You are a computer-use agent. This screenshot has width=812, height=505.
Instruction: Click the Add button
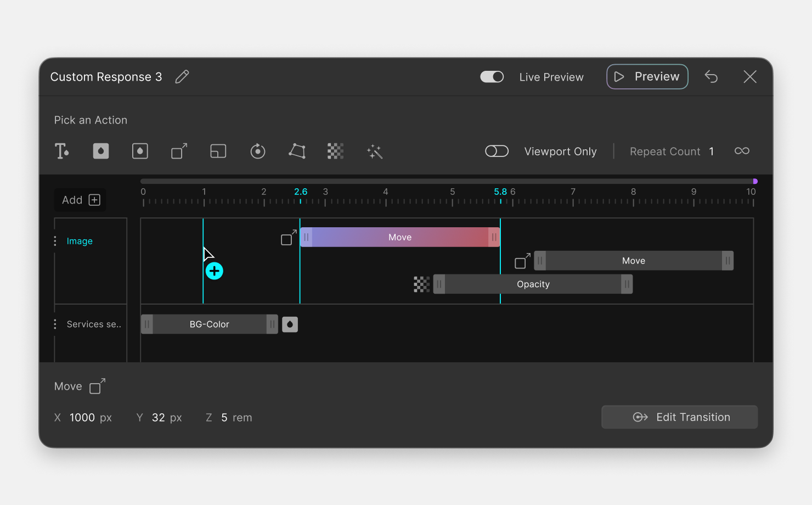(81, 200)
